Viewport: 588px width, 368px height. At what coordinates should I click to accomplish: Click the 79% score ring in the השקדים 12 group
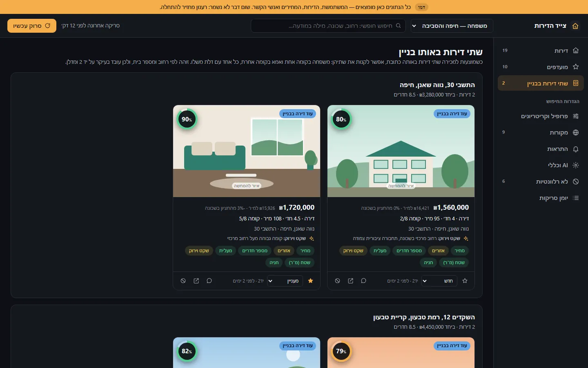pos(341,351)
